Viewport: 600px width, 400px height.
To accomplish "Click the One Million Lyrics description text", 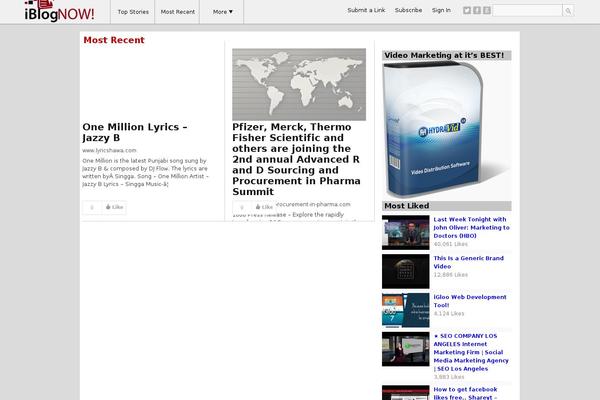I will [x=146, y=172].
